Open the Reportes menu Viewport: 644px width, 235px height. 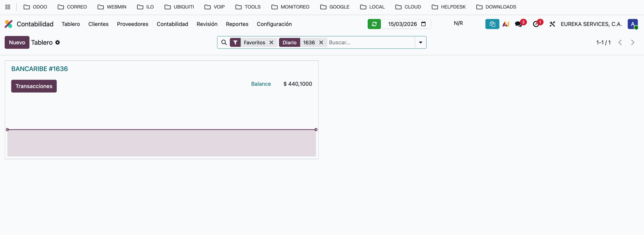coord(237,24)
